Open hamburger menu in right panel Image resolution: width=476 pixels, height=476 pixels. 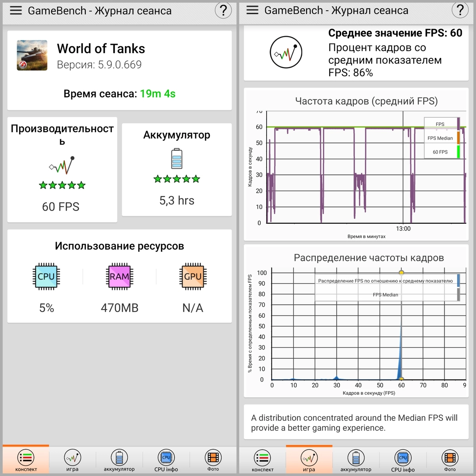click(x=252, y=10)
